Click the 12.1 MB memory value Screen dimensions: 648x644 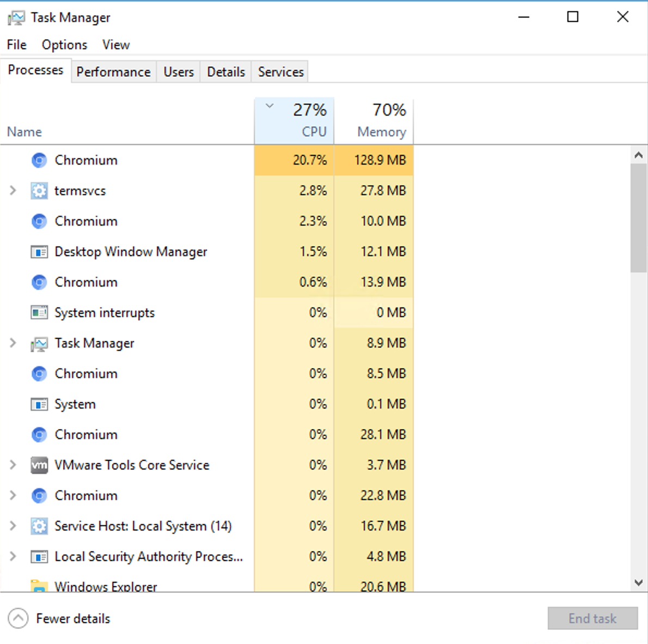[x=383, y=252]
